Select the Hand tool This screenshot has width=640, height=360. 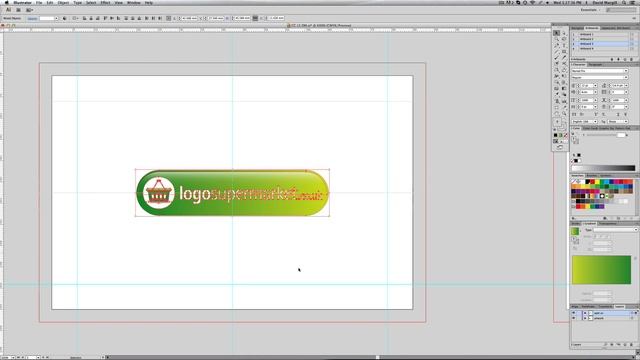point(556,113)
